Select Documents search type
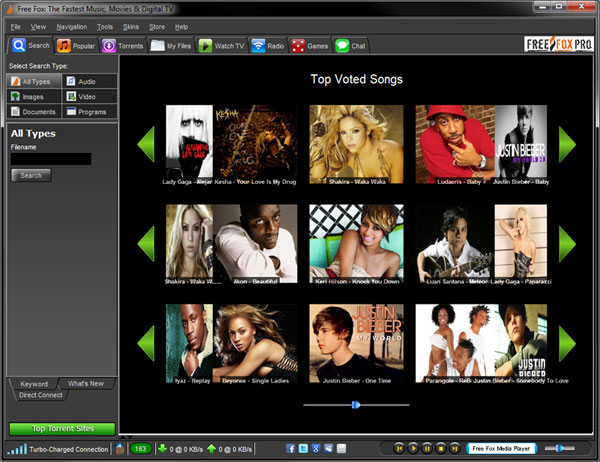 pyautogui.click(x=34, y=111)
